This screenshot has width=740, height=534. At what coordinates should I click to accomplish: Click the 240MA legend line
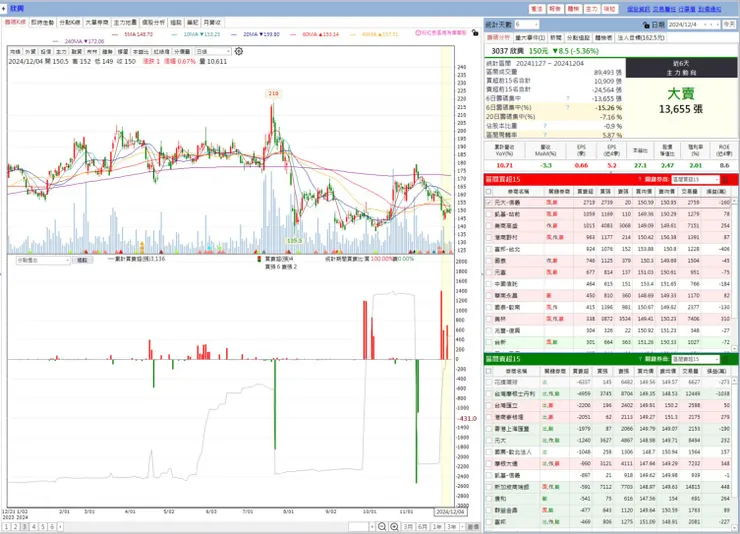78,42
